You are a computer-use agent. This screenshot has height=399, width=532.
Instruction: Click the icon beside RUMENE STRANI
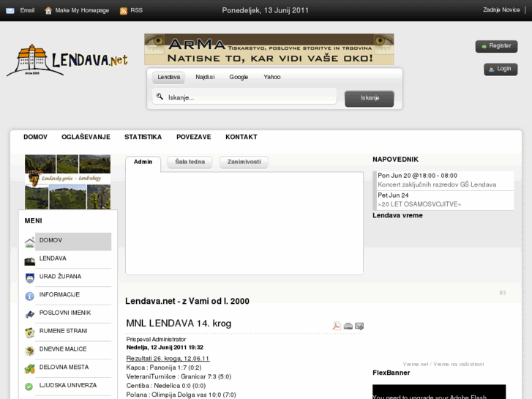30,333
